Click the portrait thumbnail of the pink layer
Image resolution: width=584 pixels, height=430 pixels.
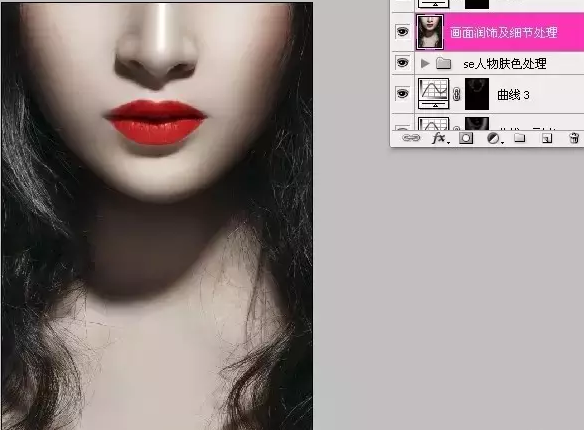[430, 32]
